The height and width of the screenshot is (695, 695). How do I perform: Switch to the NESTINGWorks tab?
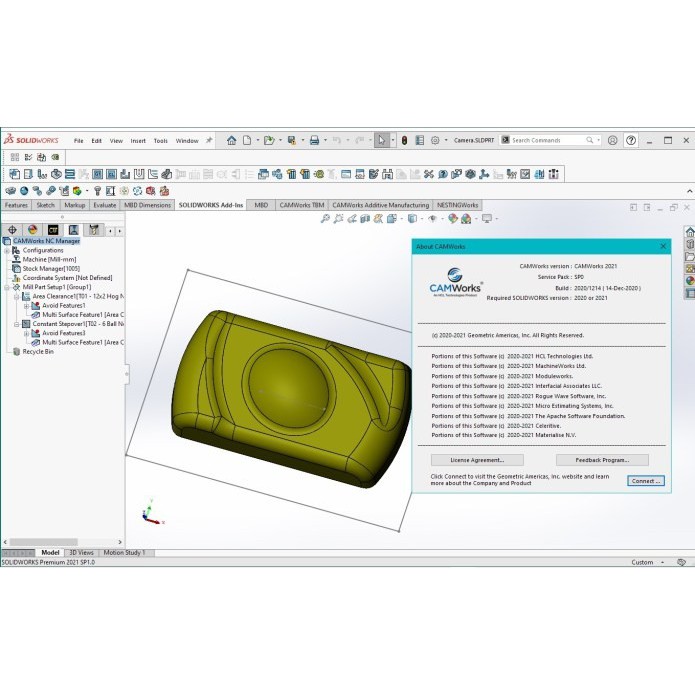[x=457, y=205]
